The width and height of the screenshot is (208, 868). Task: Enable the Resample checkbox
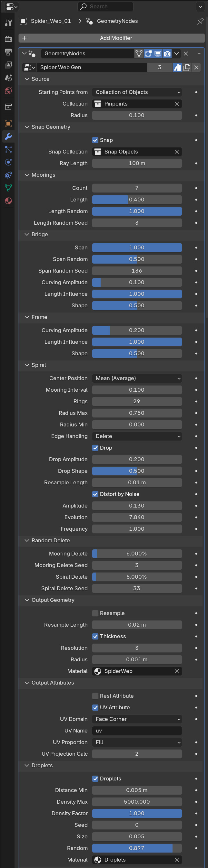pyautogui.click(x=95, y=613)
